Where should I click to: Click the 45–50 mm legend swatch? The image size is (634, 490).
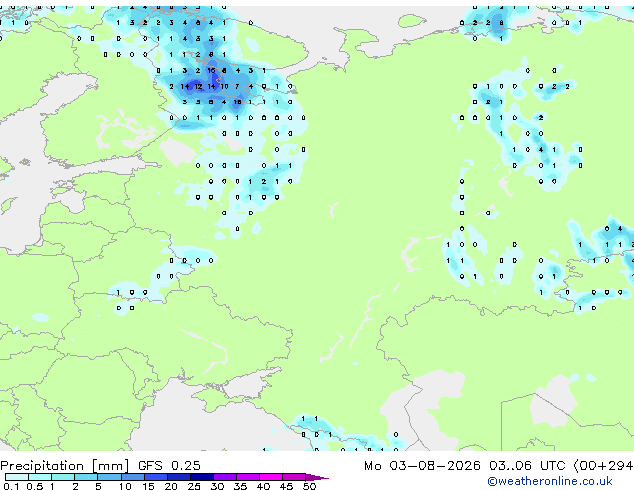tap(294, 477)
